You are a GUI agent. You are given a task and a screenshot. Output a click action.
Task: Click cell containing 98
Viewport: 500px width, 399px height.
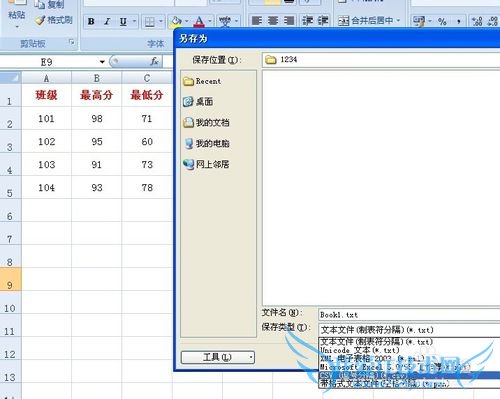pyautogui.click(x=97, y=118)
